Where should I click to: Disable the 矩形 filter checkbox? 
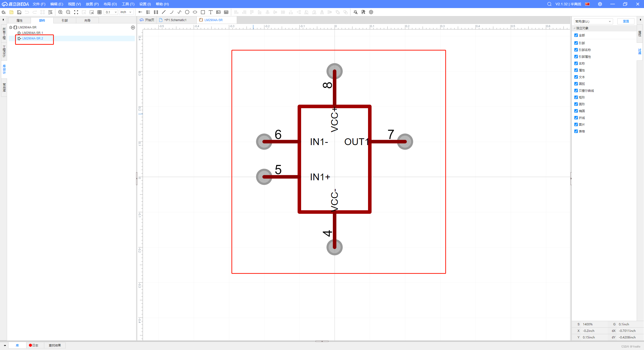click(576, 97)
